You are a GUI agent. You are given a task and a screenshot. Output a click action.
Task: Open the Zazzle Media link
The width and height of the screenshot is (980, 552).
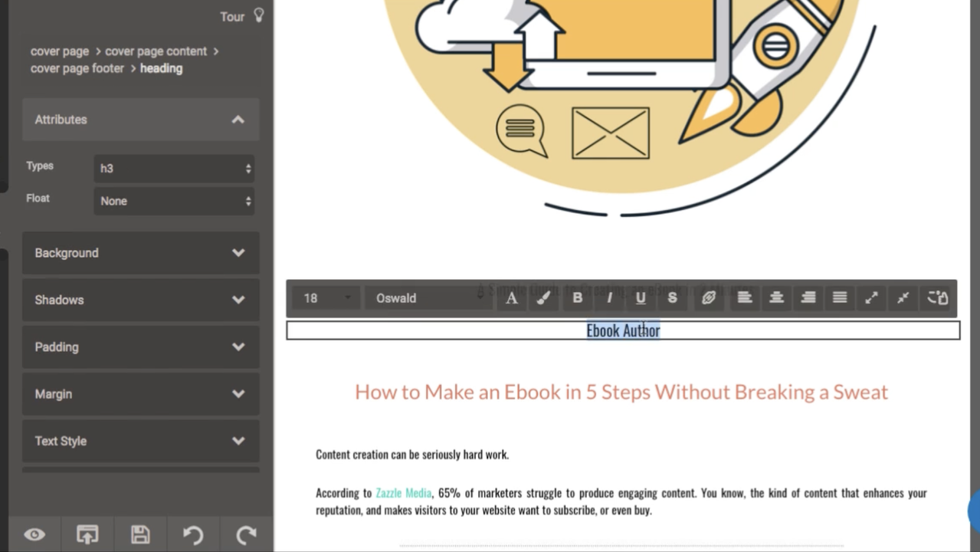[x=403, y=493]
